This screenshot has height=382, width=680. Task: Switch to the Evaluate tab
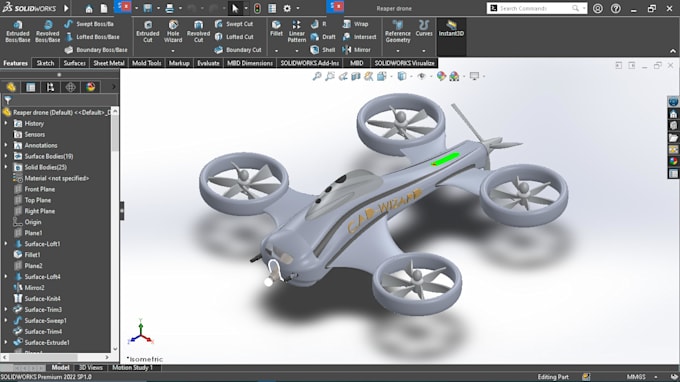(208, 63)
